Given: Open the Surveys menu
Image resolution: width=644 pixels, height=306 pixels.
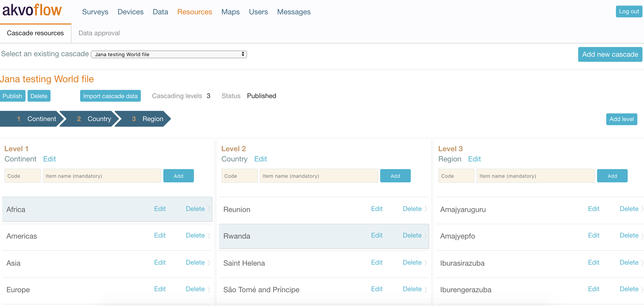Looking at the screenshot, I should click(95, 12).
